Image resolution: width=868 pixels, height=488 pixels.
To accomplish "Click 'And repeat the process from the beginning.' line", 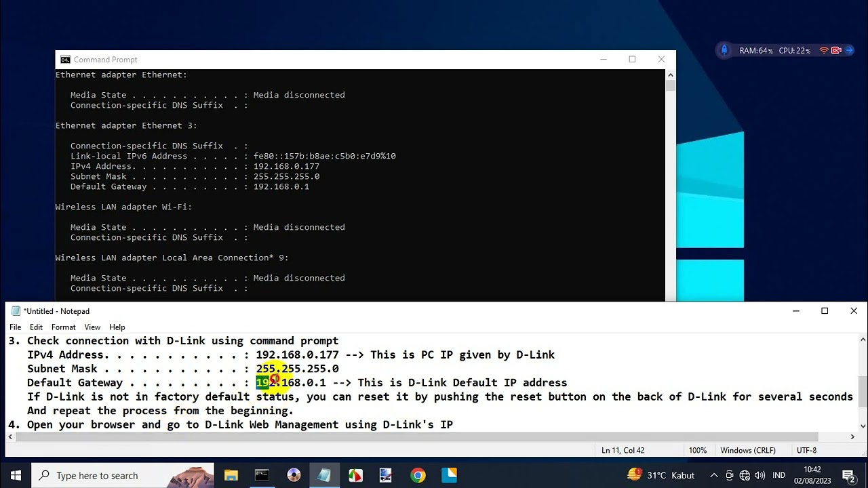I will 161,411.
